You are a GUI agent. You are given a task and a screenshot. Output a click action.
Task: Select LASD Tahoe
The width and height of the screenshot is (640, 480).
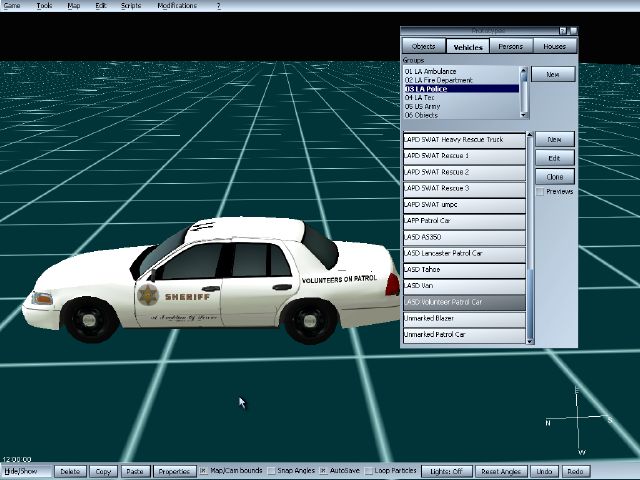coord(464,270)
